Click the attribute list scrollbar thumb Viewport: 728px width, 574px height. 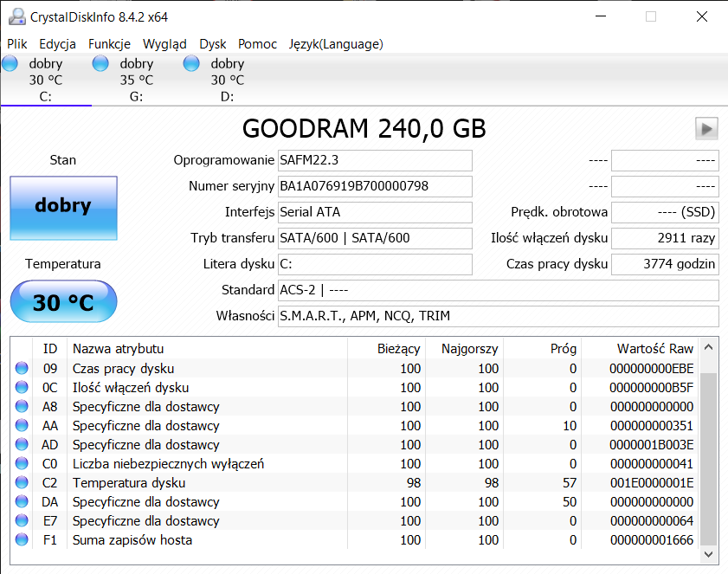tap(708, 458)
